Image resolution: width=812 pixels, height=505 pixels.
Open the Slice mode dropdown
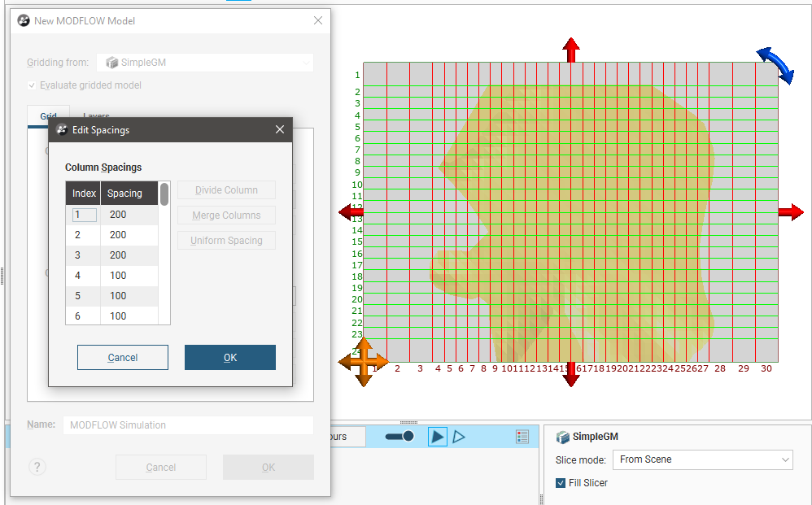(x=702, y=459)
